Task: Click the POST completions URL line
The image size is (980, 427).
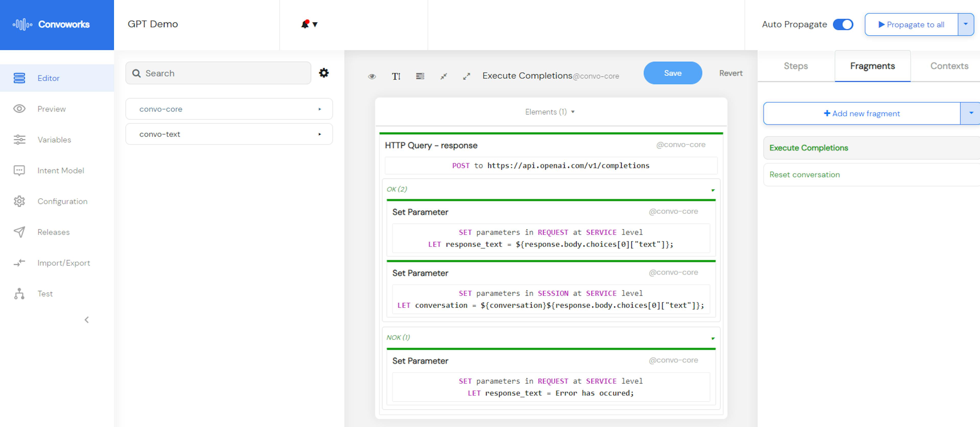Action: 551,166
